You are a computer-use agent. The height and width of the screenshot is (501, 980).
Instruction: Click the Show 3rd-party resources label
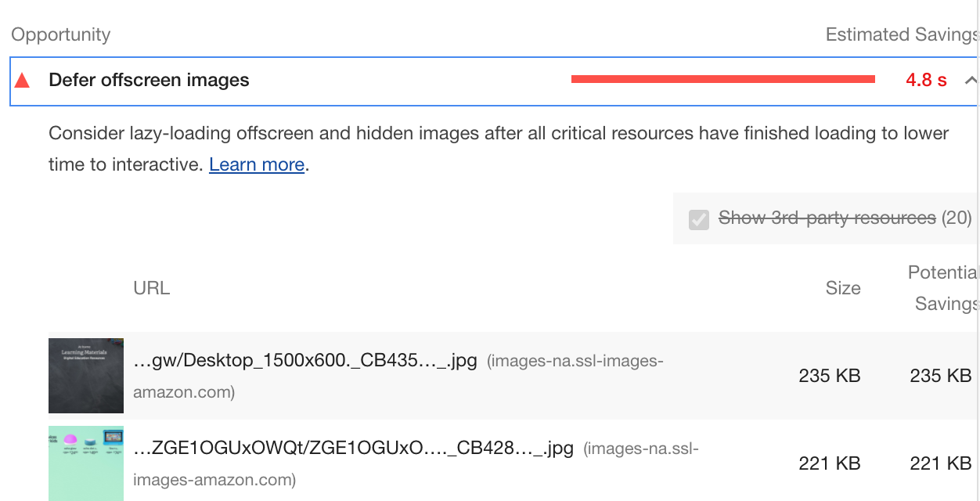point(827,218)
